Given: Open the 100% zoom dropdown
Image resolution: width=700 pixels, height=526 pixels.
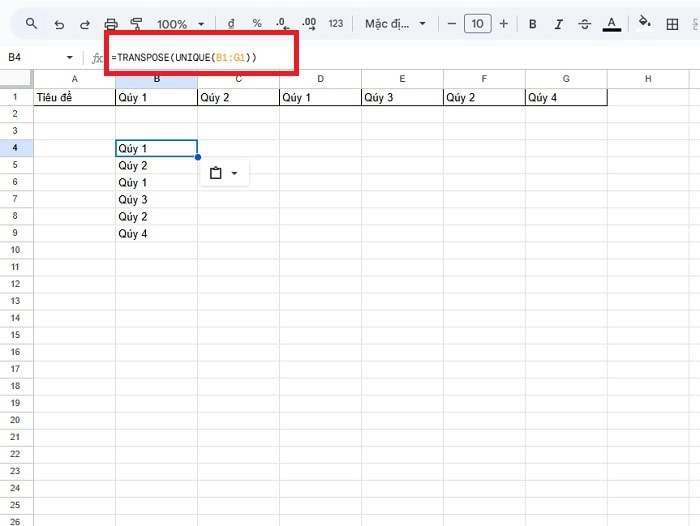Looking at the screenshot, I should coord(180,24).
